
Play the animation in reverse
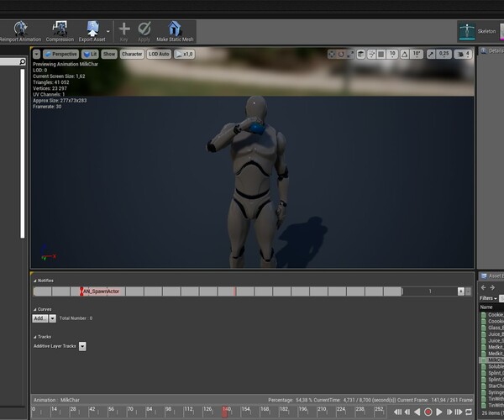(417, 412)
